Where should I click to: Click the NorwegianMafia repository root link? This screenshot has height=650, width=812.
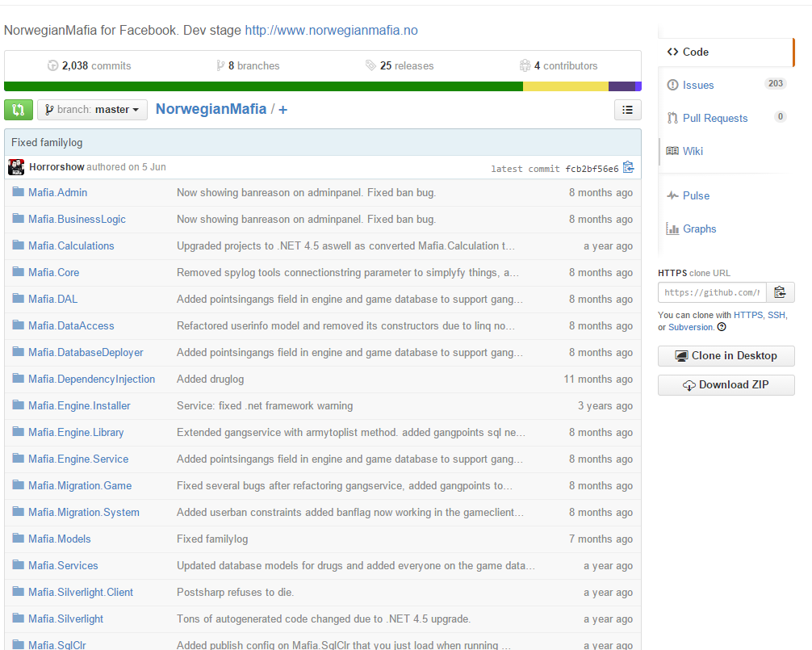point(211,109)
